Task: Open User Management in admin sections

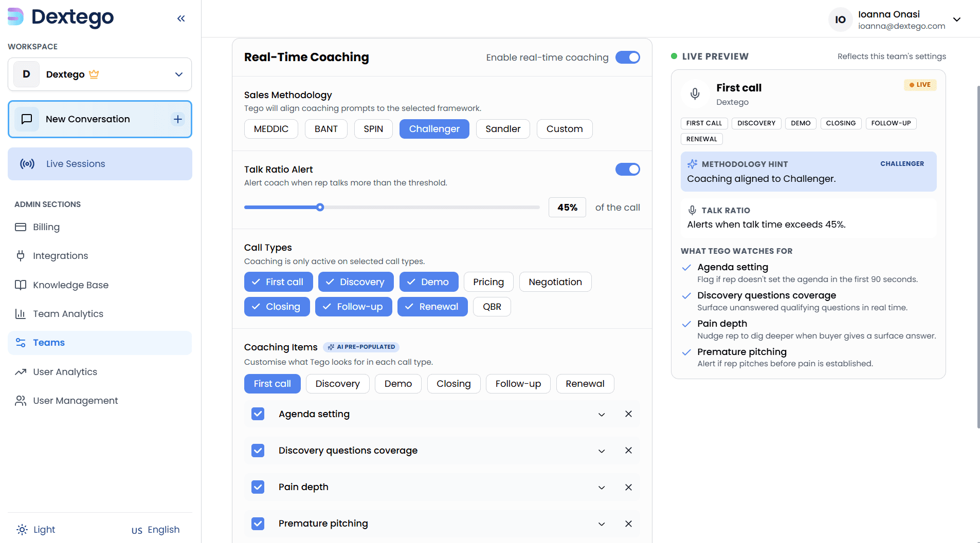Action: point(100,401)
